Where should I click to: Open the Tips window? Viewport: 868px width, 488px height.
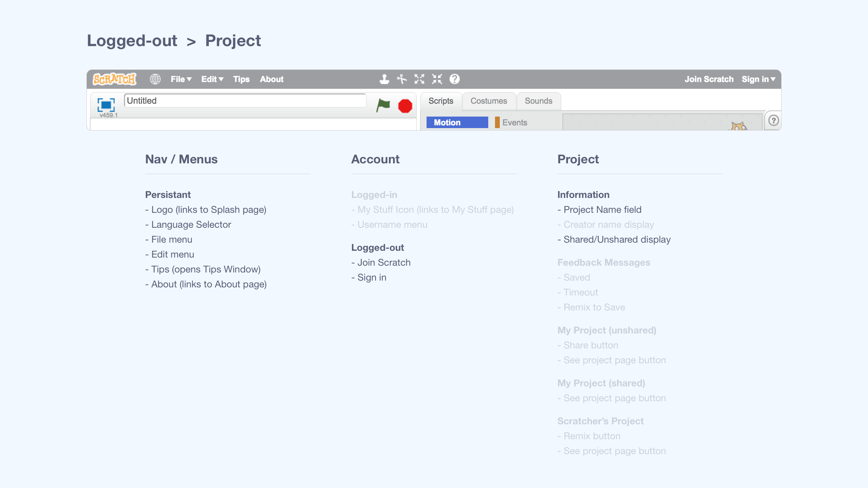tap(241, 79)
